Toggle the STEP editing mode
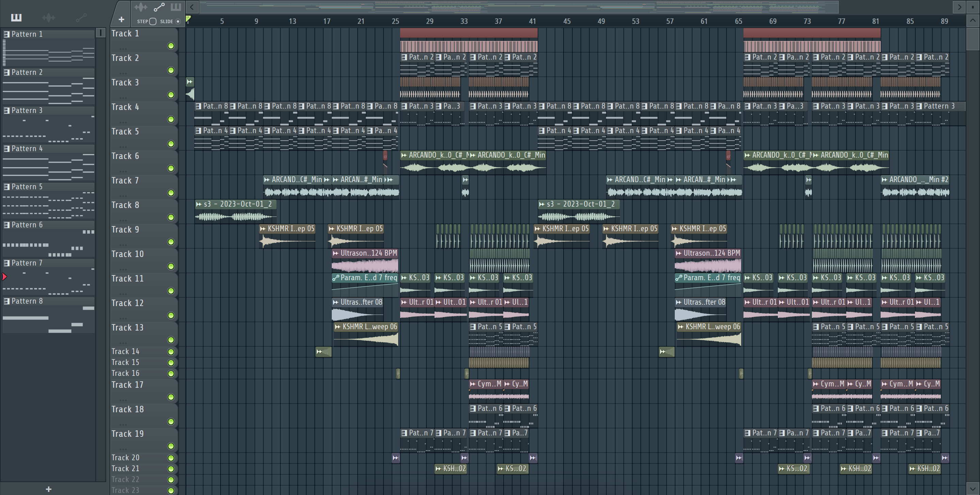 click(152, 21)
